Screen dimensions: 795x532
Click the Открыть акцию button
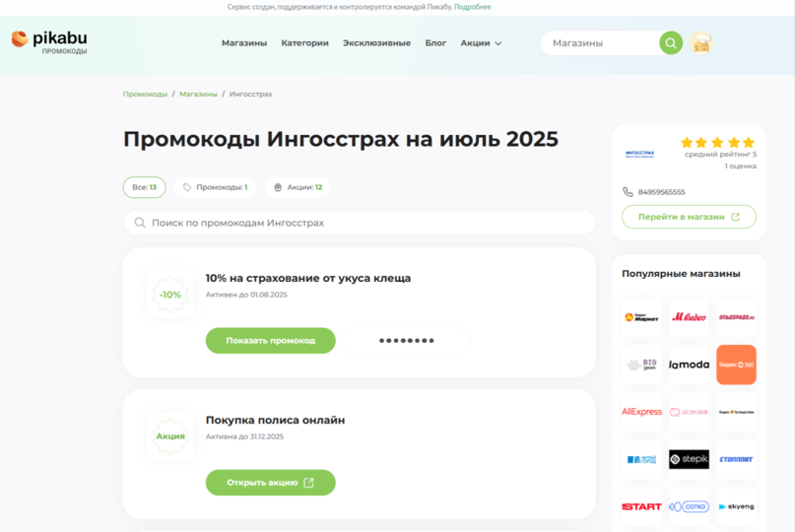point(270,483)
